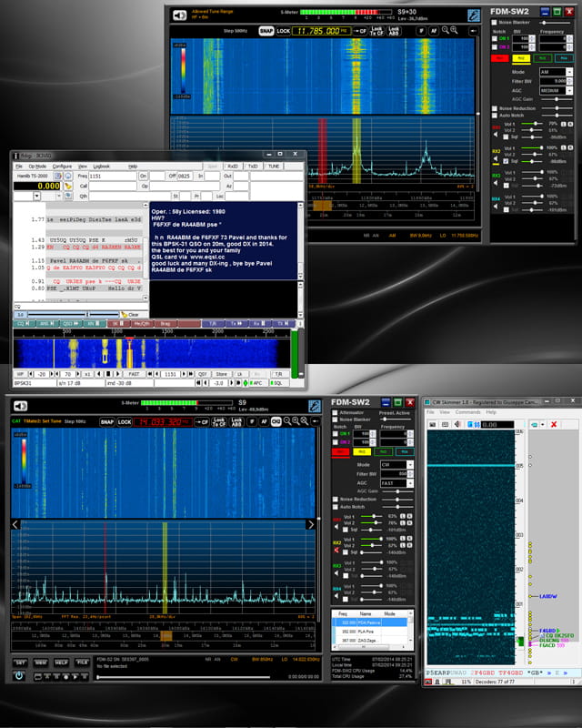Click the pencil icon beside the upper S-Meter

474,15
